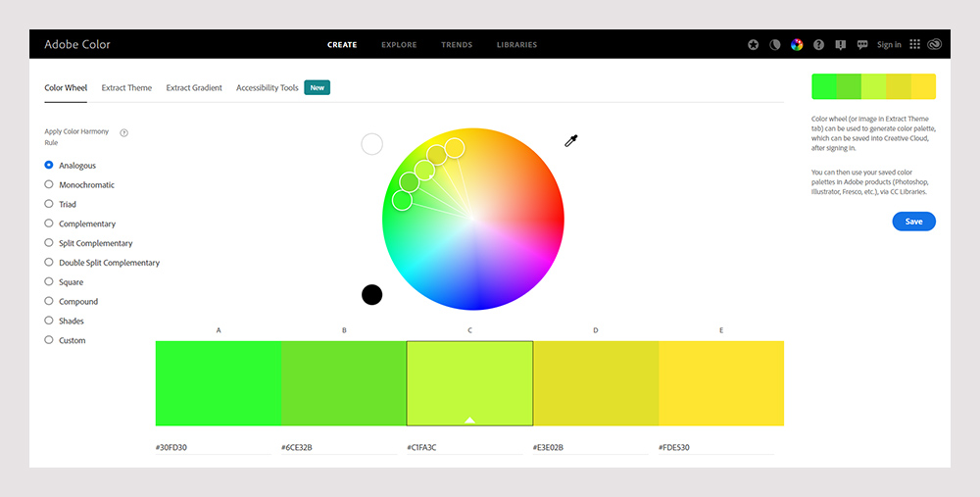
Task: Open the Accessibility Tools tab
Action: coord(267,88)
